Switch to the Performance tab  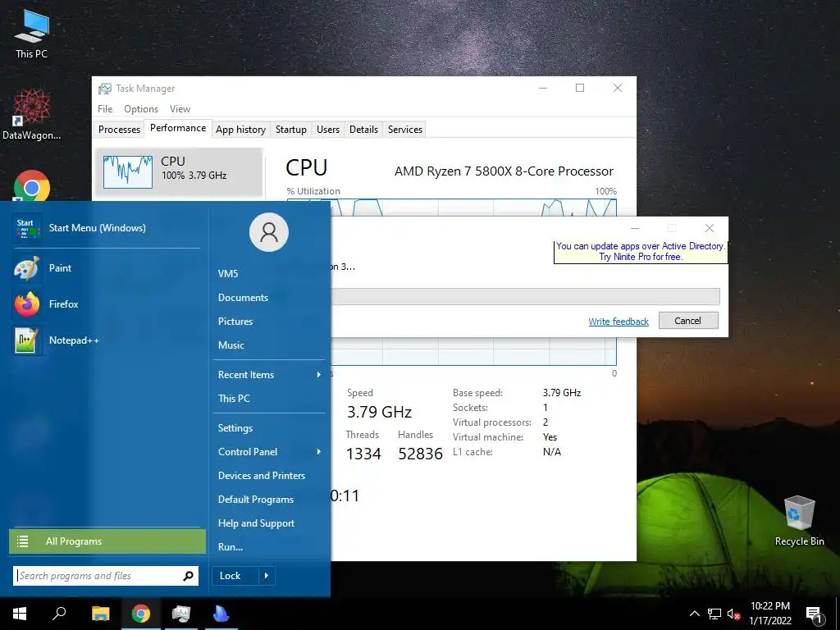pyautogui.click(x=178, y=128)
